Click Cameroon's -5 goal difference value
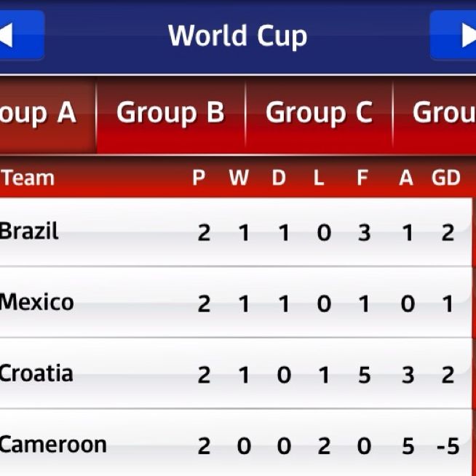 click(x=448, y=445)
